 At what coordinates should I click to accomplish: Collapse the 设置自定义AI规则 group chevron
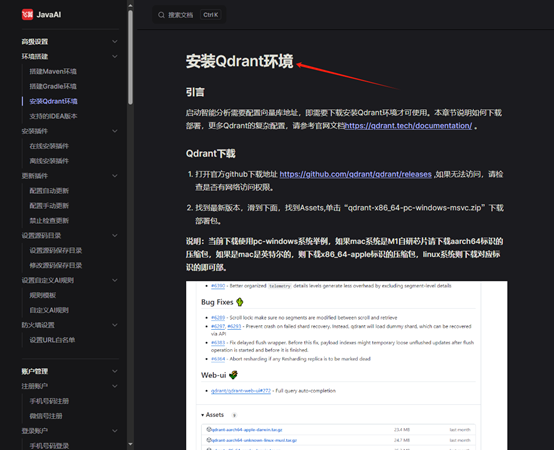(115, 280)
